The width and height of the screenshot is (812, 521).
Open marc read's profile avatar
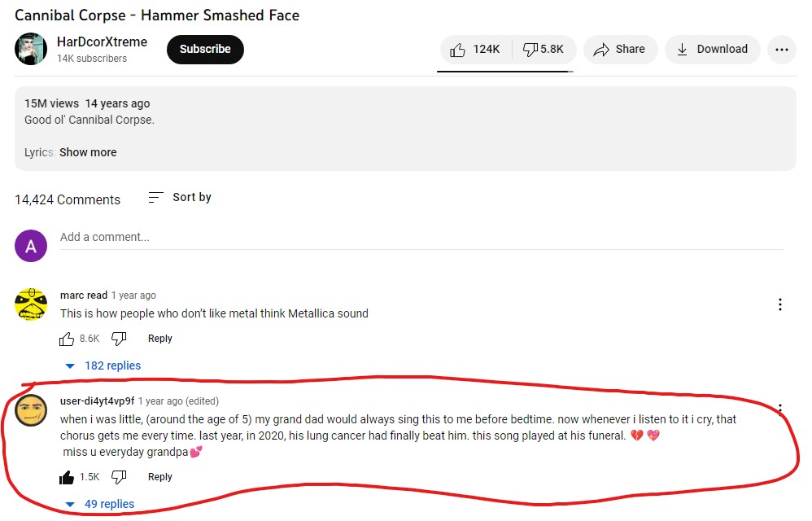(31, 304)
